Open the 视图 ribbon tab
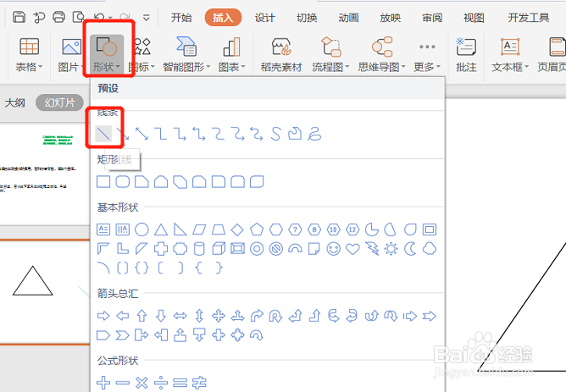 tap(474, 17)
